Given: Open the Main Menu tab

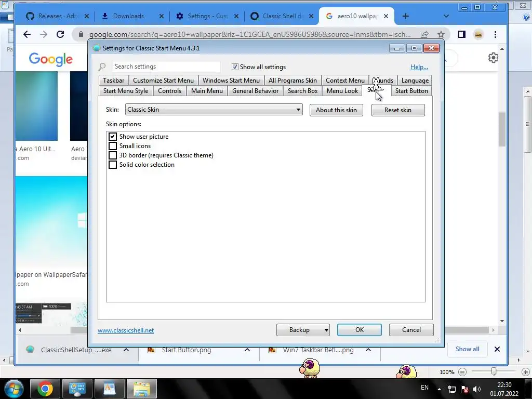Looking at the screenshot, I should tap(207, 90).
